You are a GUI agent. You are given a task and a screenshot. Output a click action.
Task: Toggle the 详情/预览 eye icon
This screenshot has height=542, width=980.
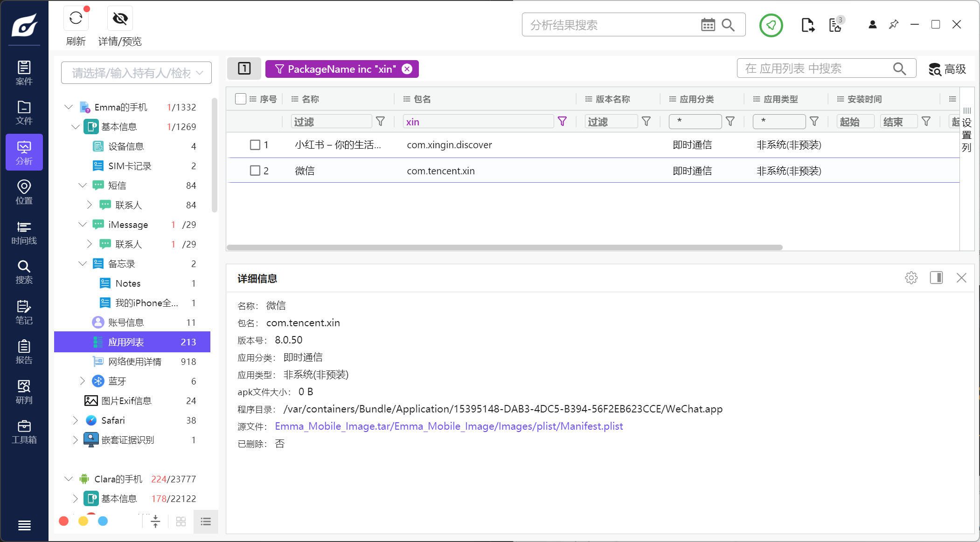click(120, 19)
